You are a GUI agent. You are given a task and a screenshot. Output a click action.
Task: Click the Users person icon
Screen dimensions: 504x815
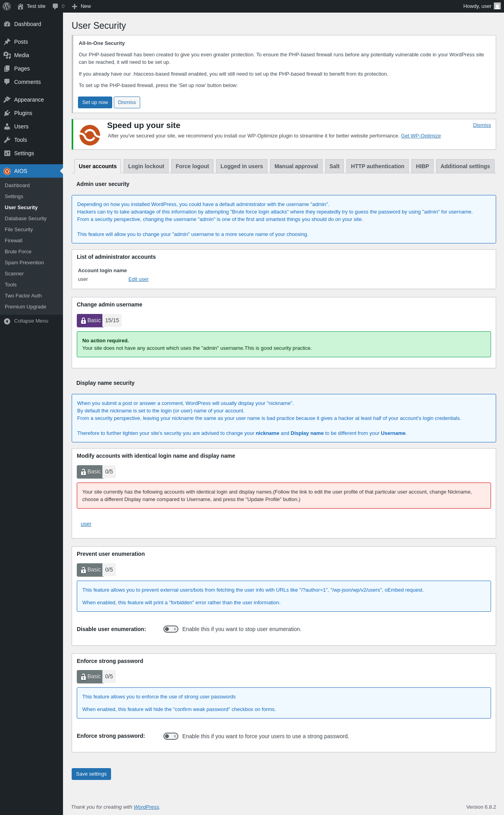click(x=7, y=126)
